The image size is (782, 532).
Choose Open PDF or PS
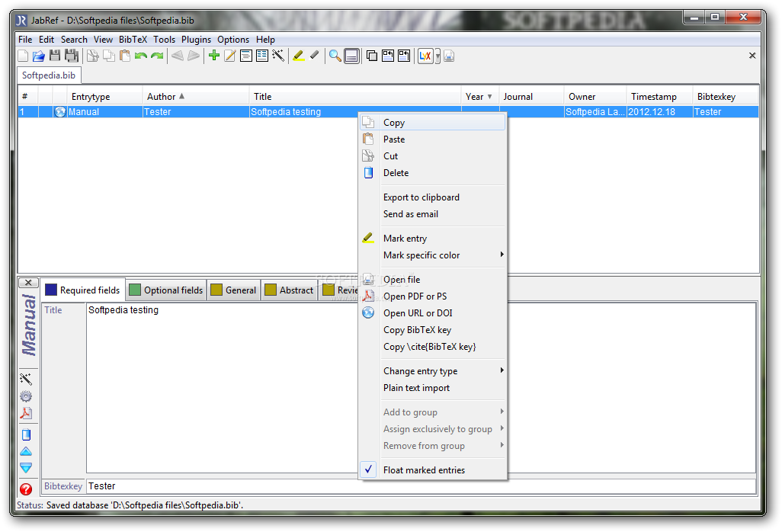click(x=432, y=296)
